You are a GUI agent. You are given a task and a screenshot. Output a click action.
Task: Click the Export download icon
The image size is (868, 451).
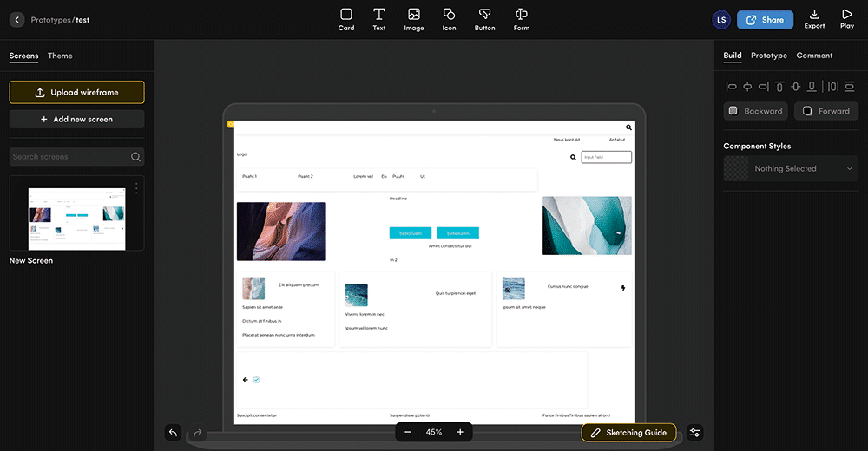(814, 15)
